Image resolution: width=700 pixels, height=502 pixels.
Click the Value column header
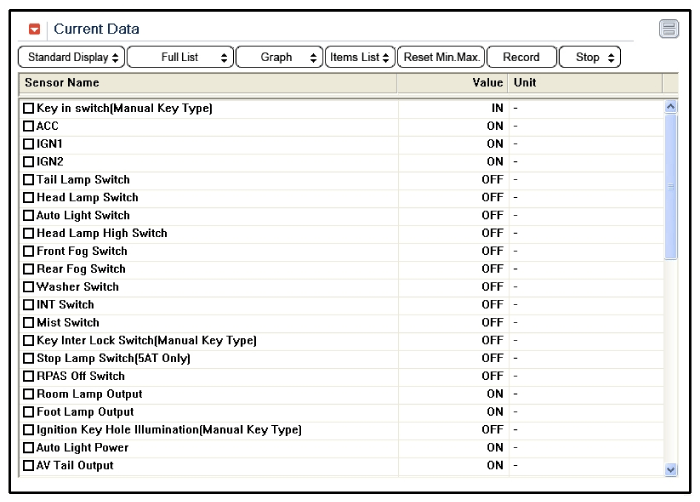tap(452, 83)
